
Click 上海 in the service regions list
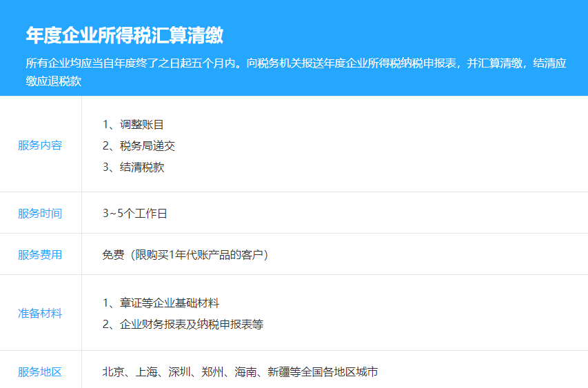pyautogui.click(x=146, y=372)
